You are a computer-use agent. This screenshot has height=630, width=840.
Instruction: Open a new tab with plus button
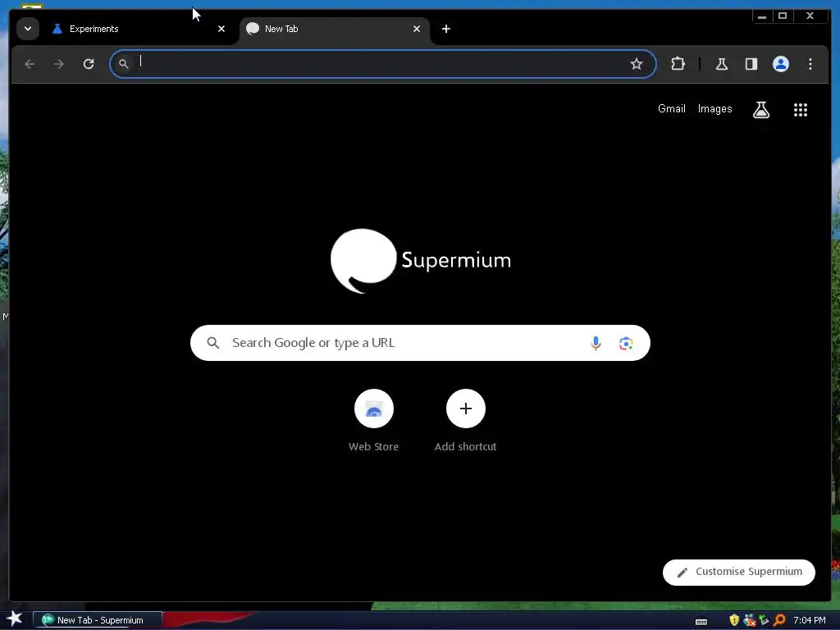pos(446,29)
